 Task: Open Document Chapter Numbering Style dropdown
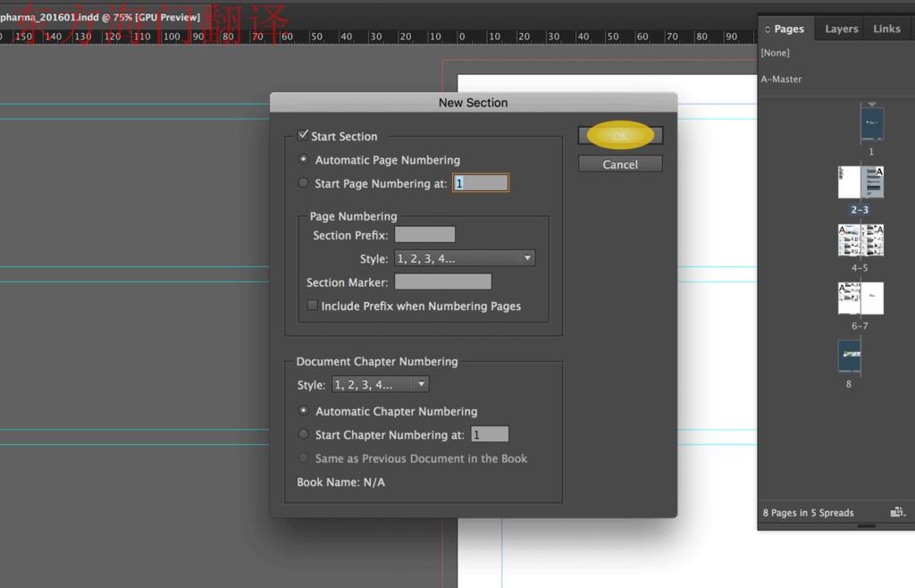[380, 384]
